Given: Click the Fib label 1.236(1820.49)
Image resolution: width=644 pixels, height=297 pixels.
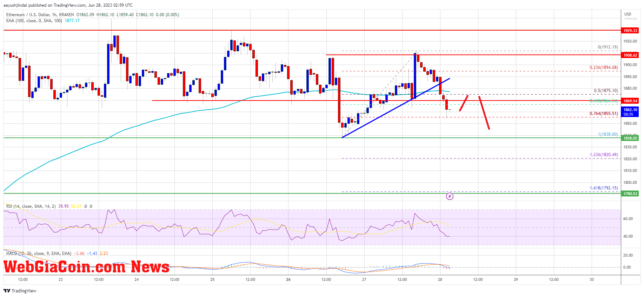Looking at the screenshot, I should 604,155.
